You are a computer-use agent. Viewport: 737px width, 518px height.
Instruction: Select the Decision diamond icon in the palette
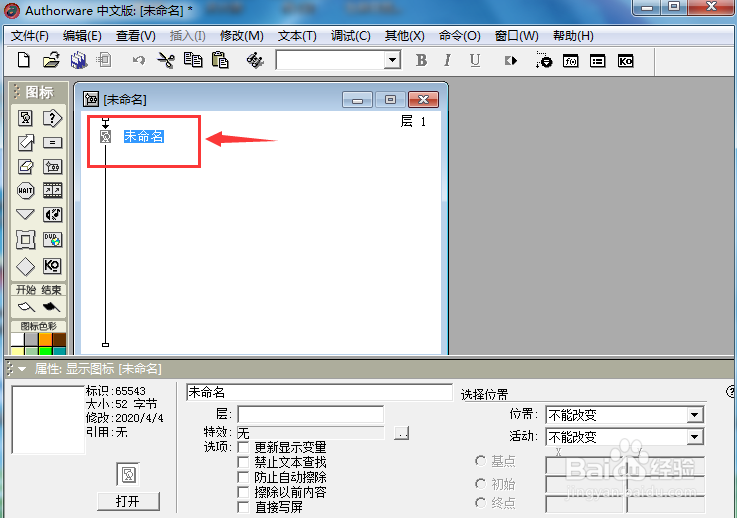(x=25, y=267)
